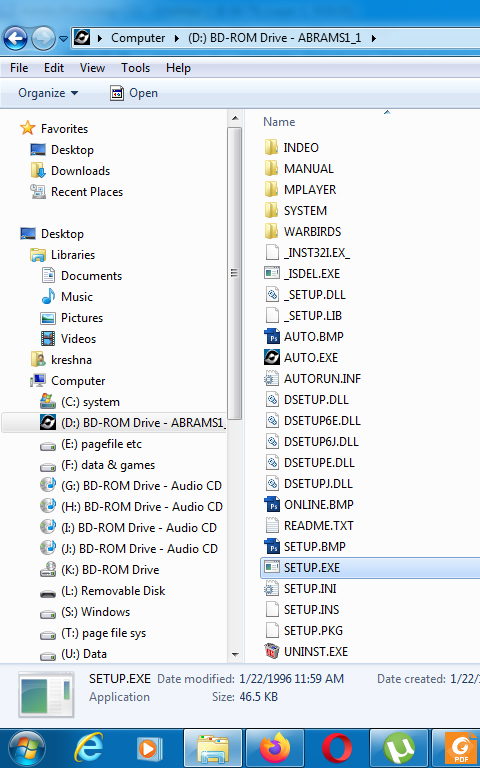Click the Open toolbar button
Image resolution: width=480 pixels, height=768 pixels.
[134, 93]
